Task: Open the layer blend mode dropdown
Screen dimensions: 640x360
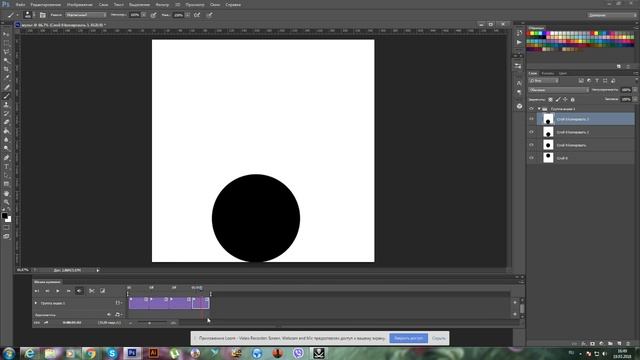Action: 558,90
